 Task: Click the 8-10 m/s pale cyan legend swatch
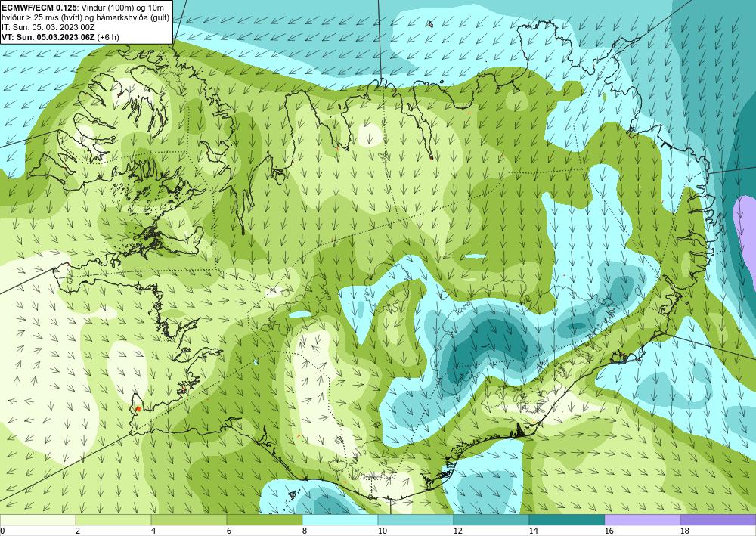click(340, 519)
